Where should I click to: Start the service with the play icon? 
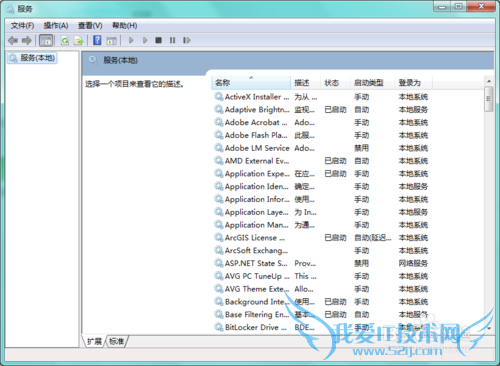click(131, 40)
